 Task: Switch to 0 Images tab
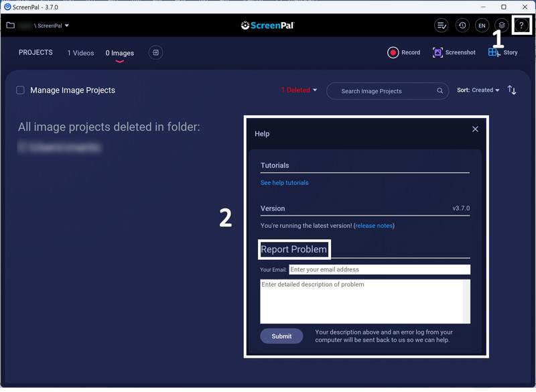(120, 53)
